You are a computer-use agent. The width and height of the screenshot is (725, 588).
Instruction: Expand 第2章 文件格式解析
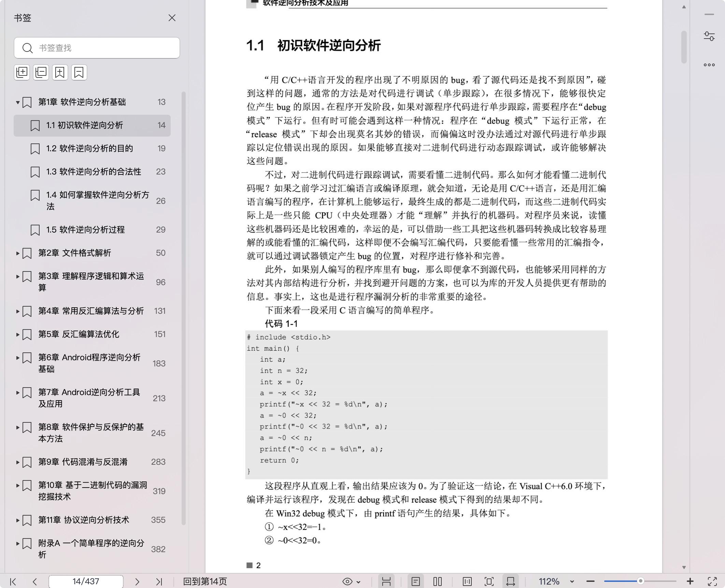click(x=17, y=253)
